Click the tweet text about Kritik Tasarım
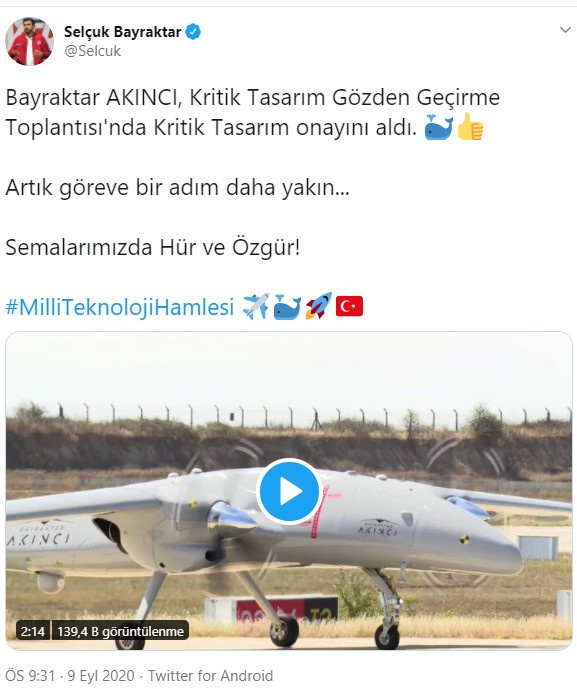Screen dimensions: 577x689 coord(253,112)
